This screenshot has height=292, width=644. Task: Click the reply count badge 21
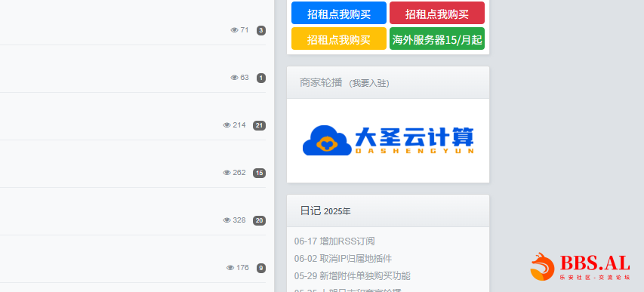(259, 126)
